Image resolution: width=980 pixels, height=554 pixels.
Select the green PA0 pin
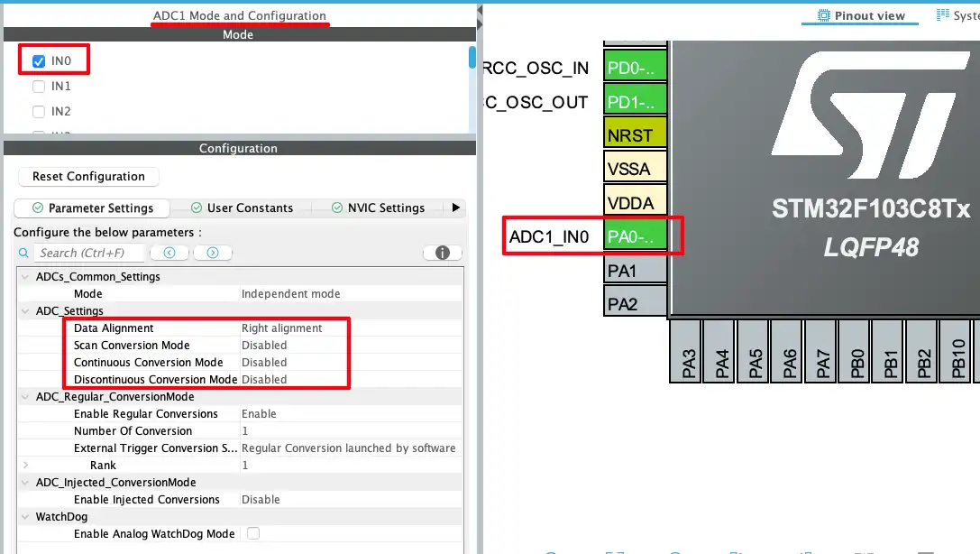coord(635,236)
